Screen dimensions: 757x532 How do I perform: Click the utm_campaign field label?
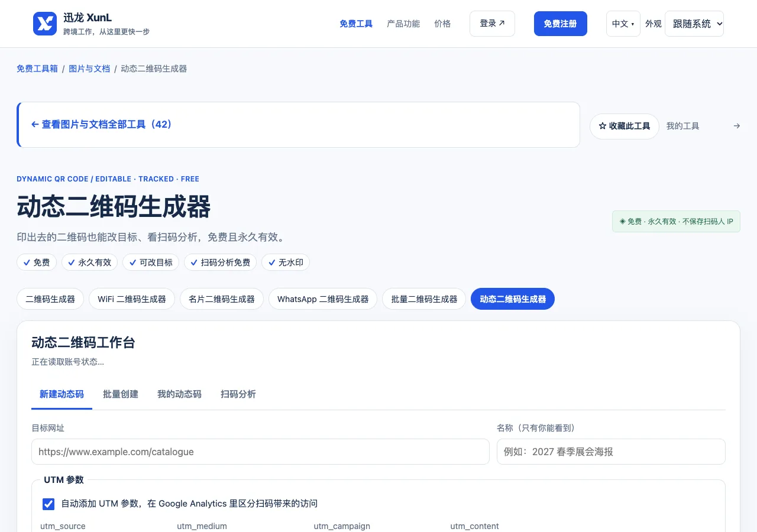click(342, 526)
